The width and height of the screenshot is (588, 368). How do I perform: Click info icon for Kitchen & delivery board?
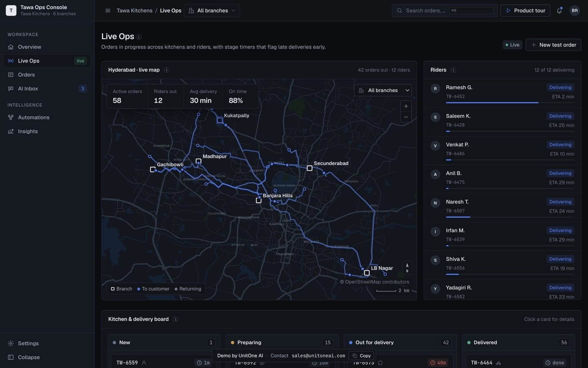pyautogui.click(x=176, y=319)
